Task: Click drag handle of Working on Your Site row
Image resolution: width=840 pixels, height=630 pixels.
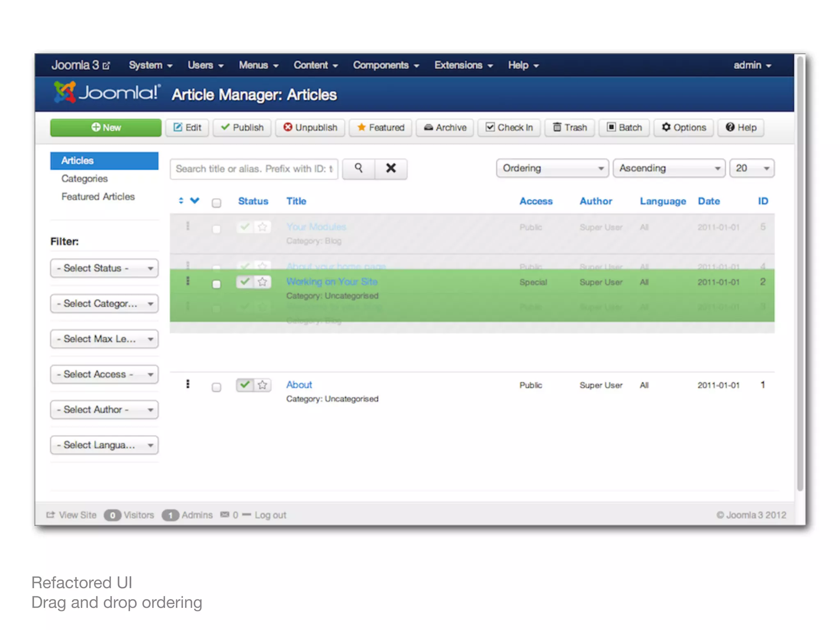Action: 188,281
